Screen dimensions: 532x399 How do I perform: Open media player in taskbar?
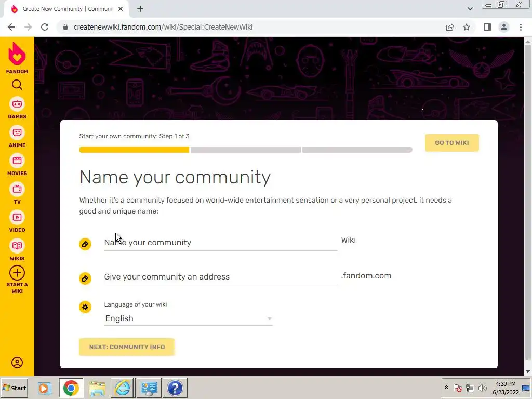click(44, 388)
